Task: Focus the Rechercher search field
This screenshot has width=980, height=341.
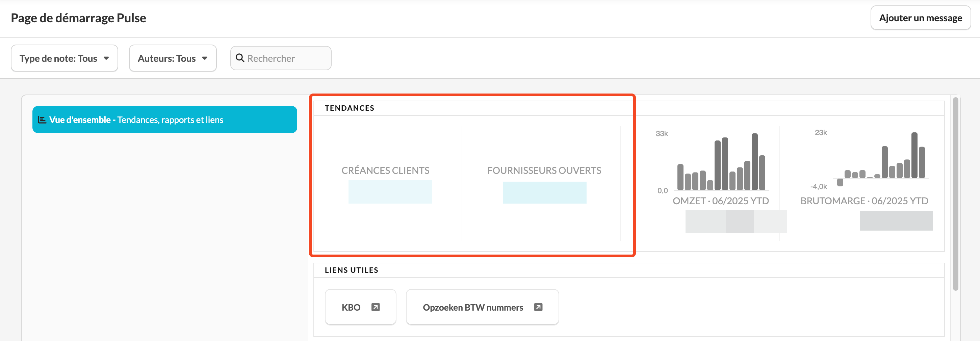Action: point(281,58)
